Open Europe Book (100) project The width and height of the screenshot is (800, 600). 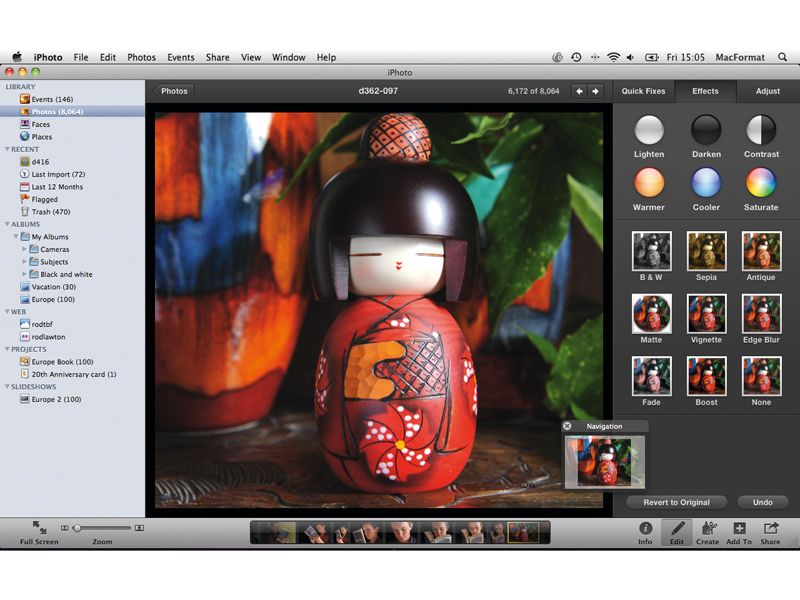click(56, 362)
